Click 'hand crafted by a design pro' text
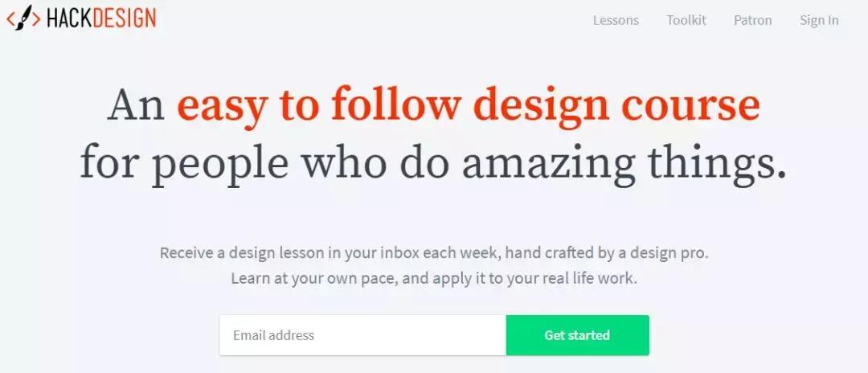The height and width of the screenshot is (373, 868). click(619, 252)
